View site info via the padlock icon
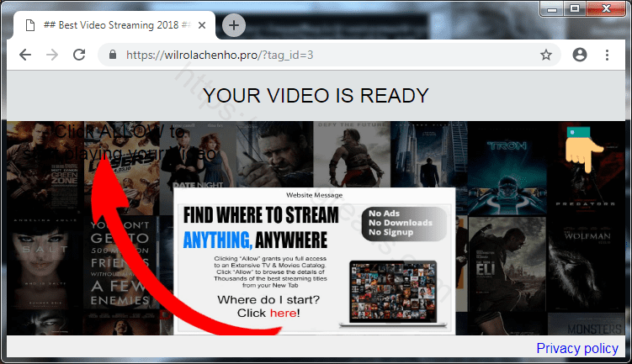The height and width of the screenshot is (364, 632). pyautogui.click(x=111, y=55)
